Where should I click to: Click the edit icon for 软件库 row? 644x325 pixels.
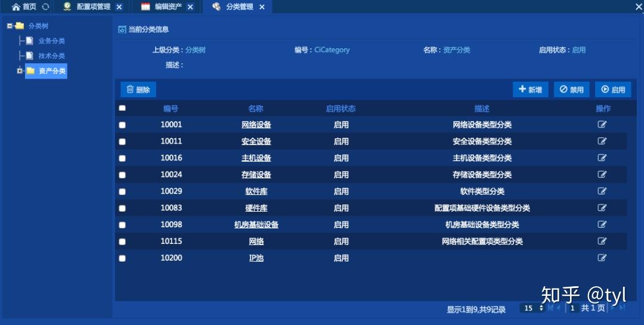(602, 191)
